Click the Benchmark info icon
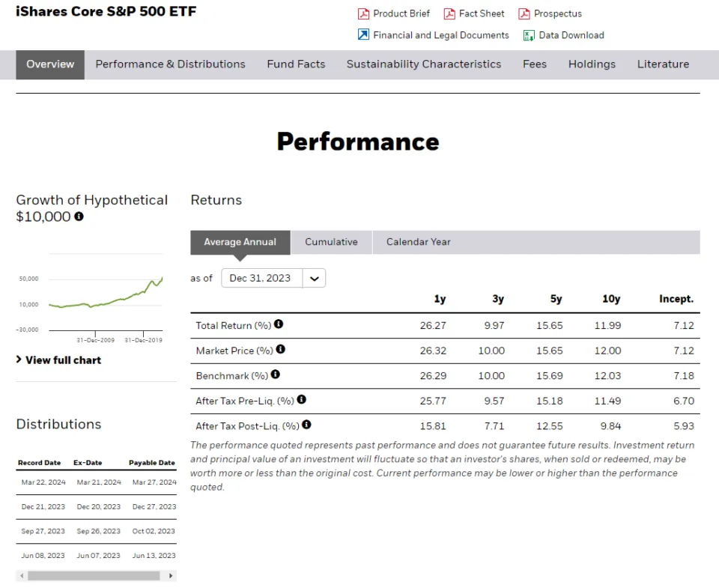 pos(275,375)
